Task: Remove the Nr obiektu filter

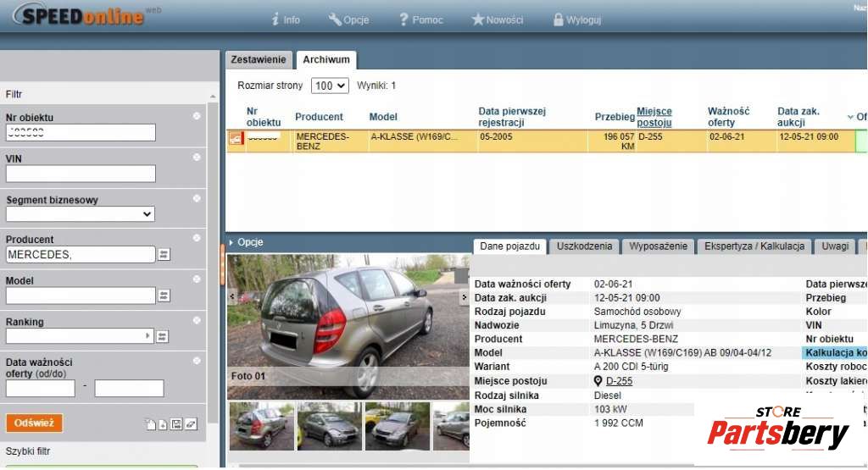Action: click(197, 116)
